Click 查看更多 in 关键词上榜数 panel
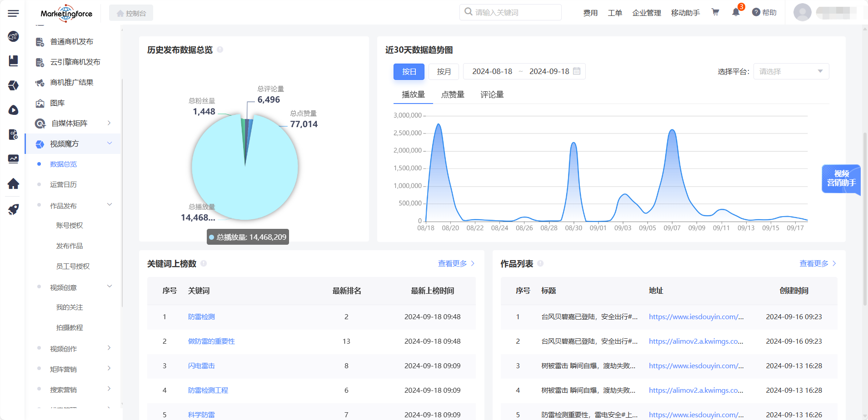868x420 pixels. click(456, 263)
